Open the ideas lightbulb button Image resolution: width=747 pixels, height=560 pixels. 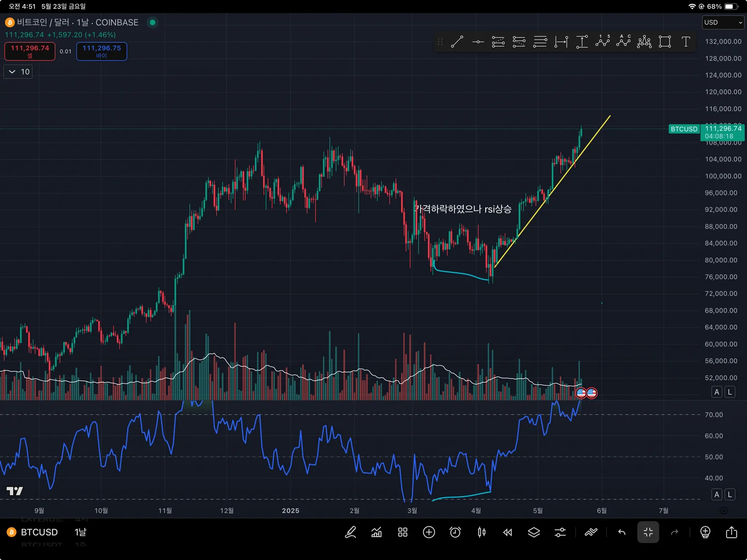[705, 532]
